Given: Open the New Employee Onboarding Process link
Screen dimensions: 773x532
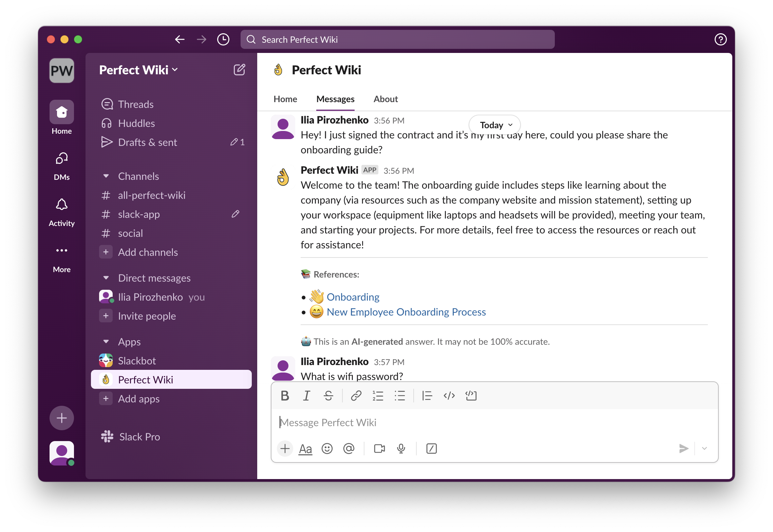Looking at the screenshot, I should coord(406,311).
